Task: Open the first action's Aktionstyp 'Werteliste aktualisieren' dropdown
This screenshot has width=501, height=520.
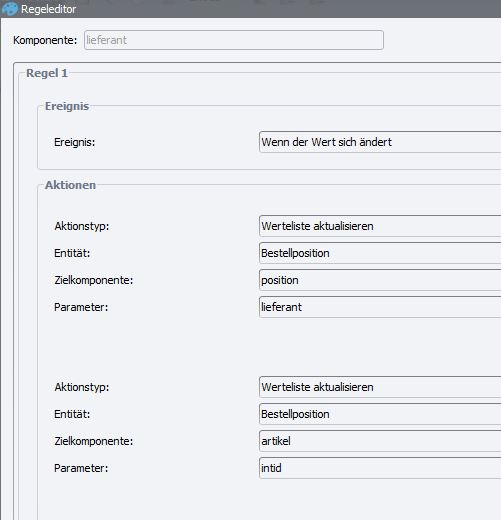Action: pyautogui.click(x=380, y=226)
